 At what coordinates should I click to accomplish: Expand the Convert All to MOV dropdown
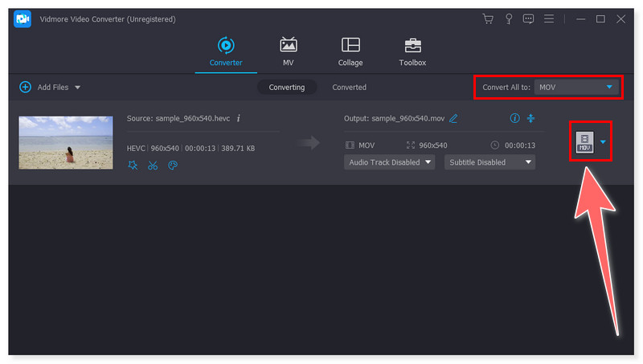click(x=609, y=87)
